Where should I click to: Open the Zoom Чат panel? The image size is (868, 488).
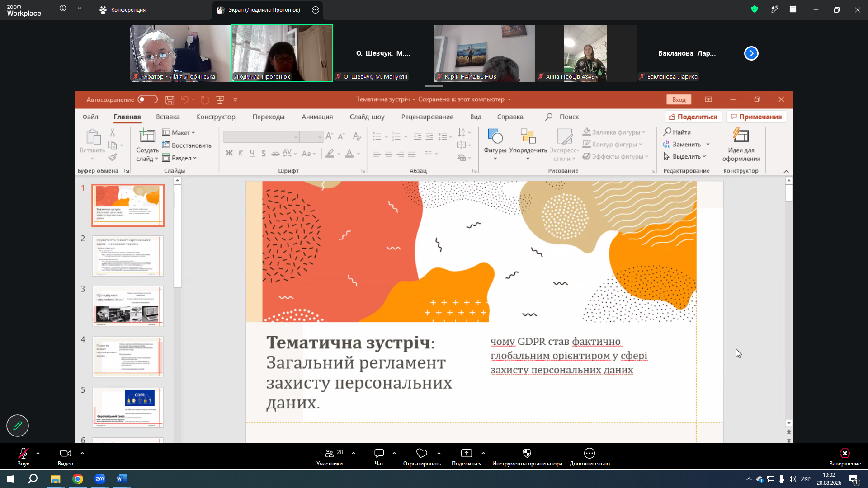click(x=379, y=456)
